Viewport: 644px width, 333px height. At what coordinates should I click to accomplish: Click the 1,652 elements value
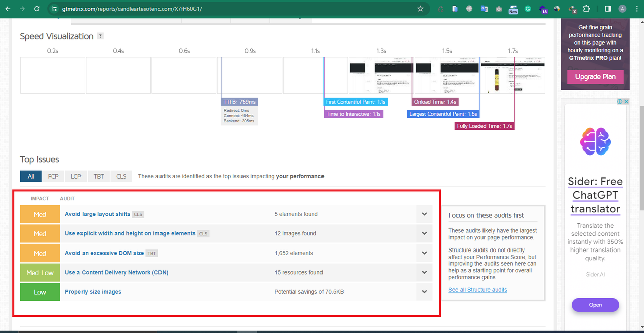294,253
